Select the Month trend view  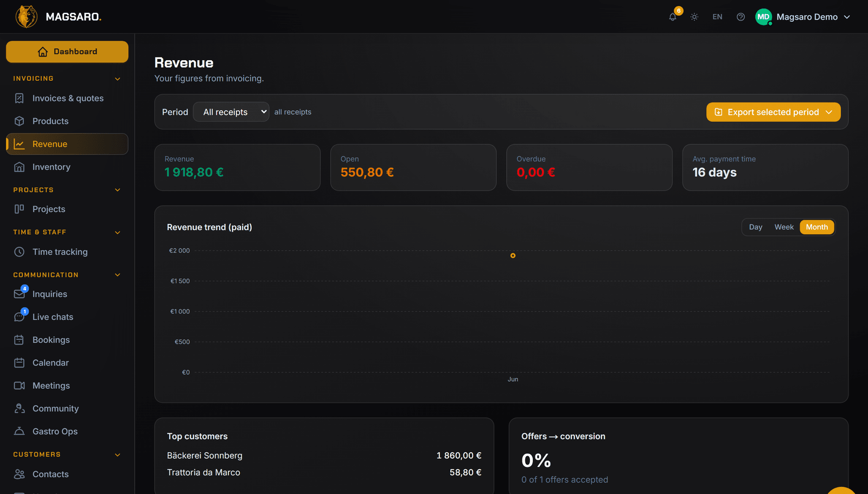coord(816,227)
